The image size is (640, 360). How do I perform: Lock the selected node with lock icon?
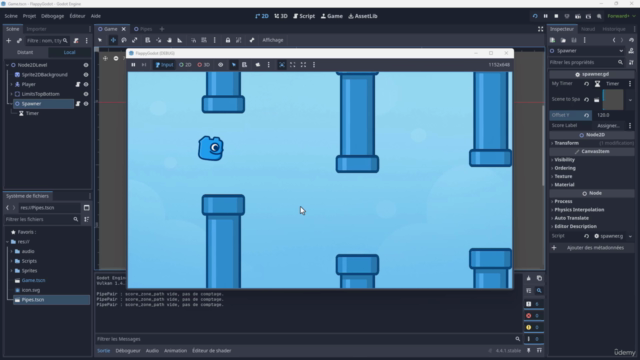point(228,40)
